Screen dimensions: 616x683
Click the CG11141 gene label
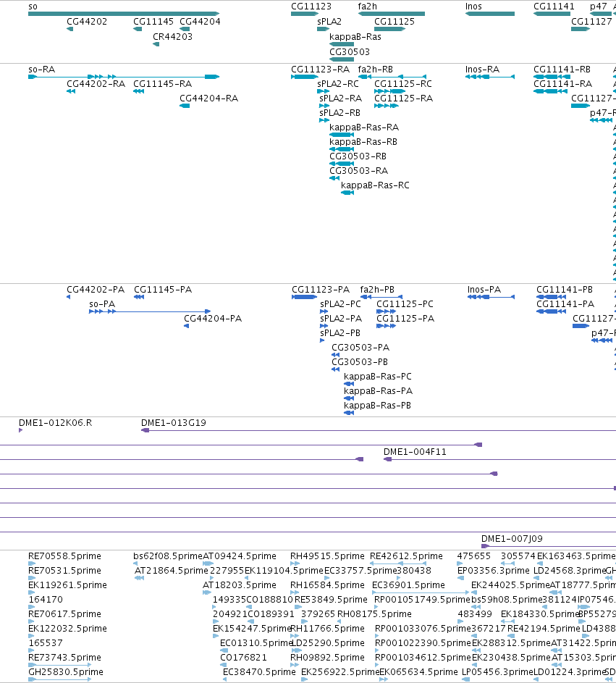[x=554, y=6]
